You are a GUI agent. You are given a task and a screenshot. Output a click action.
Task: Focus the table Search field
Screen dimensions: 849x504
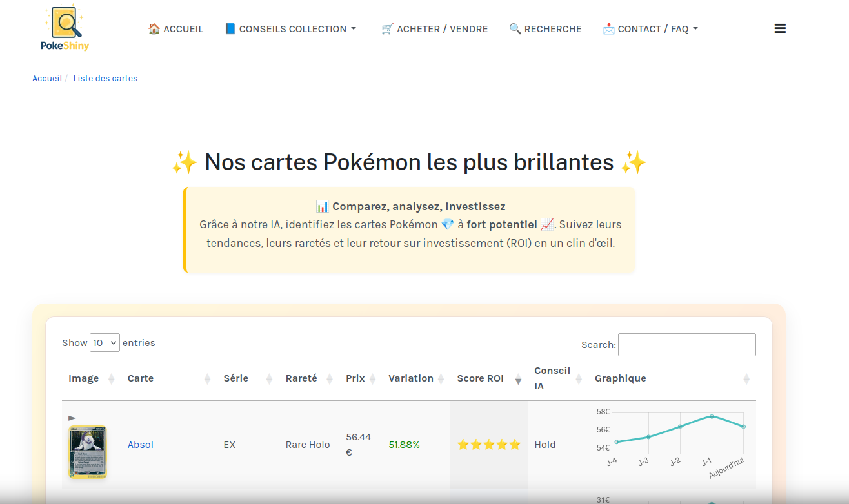[x=686, y=345]
